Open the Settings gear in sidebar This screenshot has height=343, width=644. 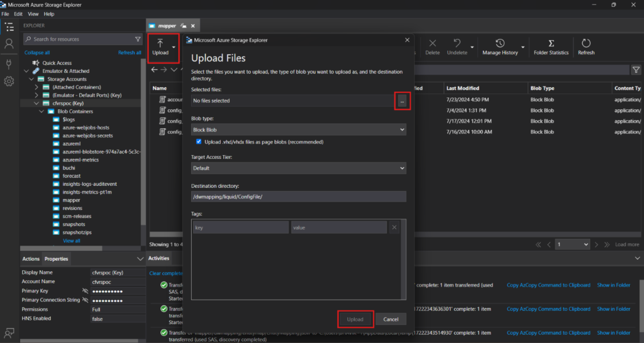[9, 81]
